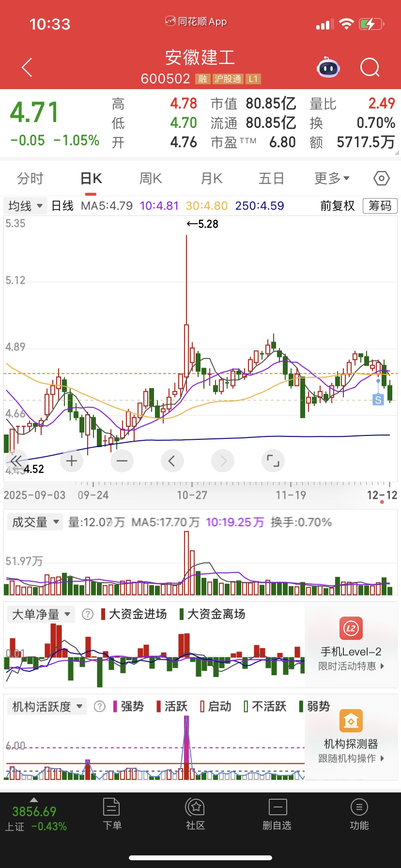Switch to 月K tab
The height and width of the screenshot is (868, 401).
tap(212, 178)
